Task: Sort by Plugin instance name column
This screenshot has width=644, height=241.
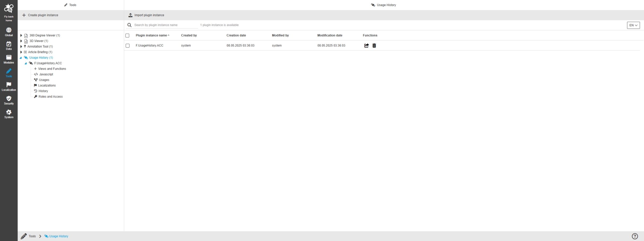Action: 153,35
